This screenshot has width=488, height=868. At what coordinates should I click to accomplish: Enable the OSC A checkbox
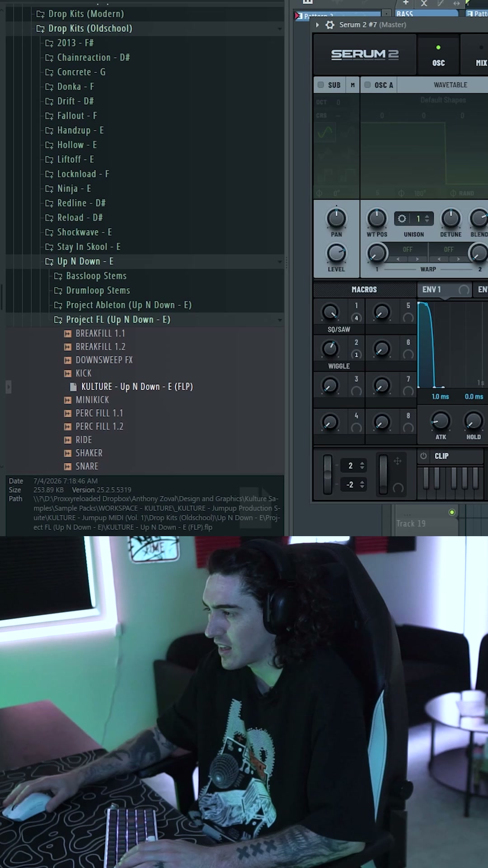click(x=367, y=85)
